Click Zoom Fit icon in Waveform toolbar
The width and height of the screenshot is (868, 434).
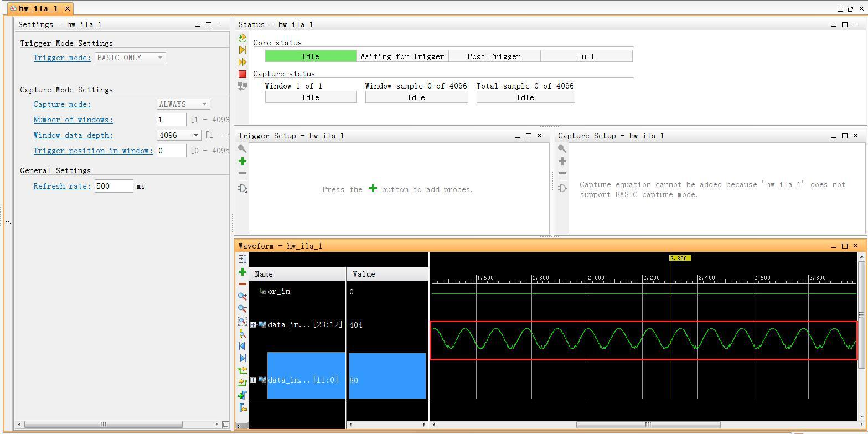(242, 321)
